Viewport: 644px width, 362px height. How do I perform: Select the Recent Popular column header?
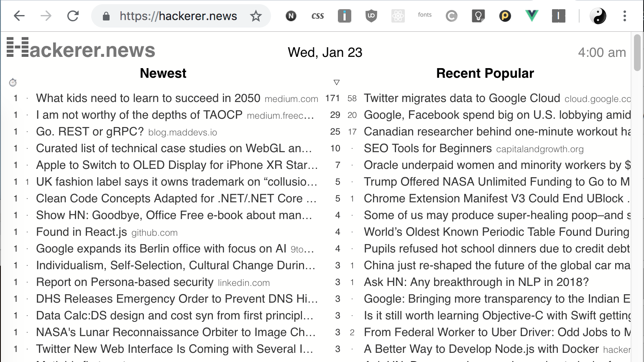click(485, 73)
